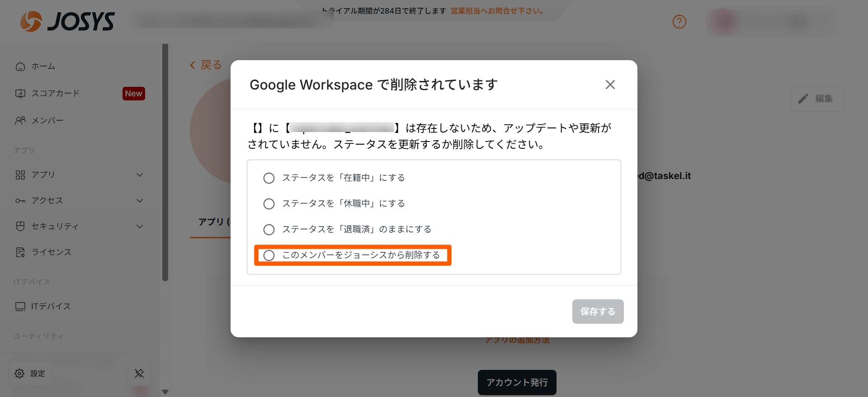Click the JOSYS logo icon
The height and width of the screenshot is (397, 868).
31,21
